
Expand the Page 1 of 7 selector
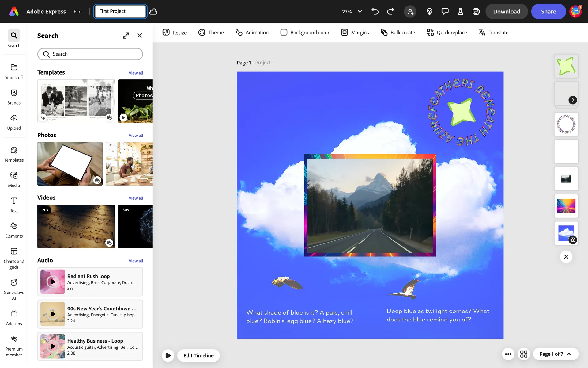(555, 354)
